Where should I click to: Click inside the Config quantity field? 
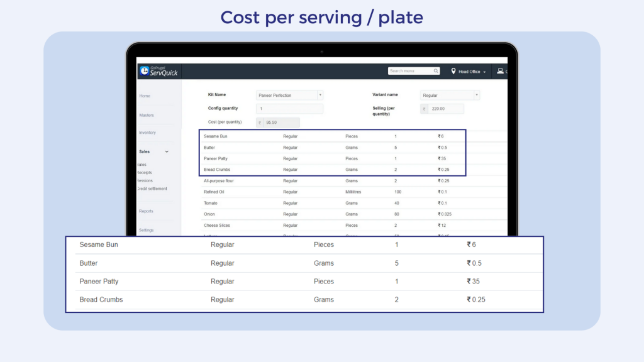tap(289, 109)
